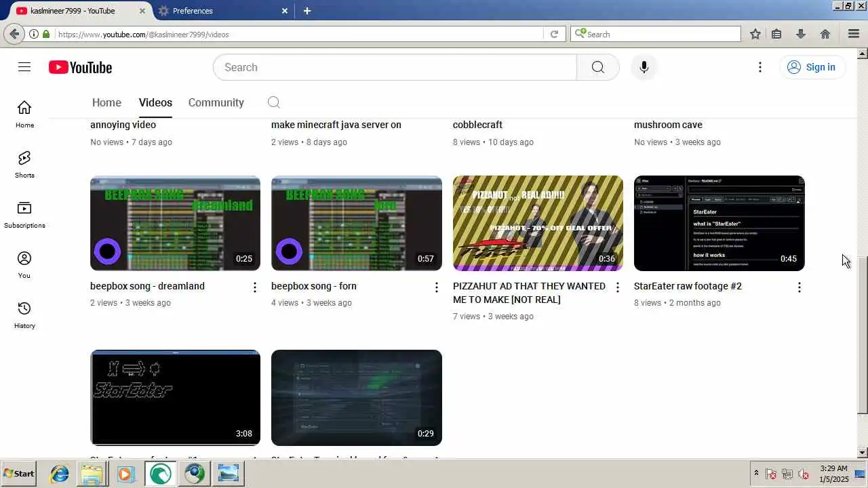This screenshot has height=488, width=868.
Task: Open History in the left sidebar
Action: (24, 315)
